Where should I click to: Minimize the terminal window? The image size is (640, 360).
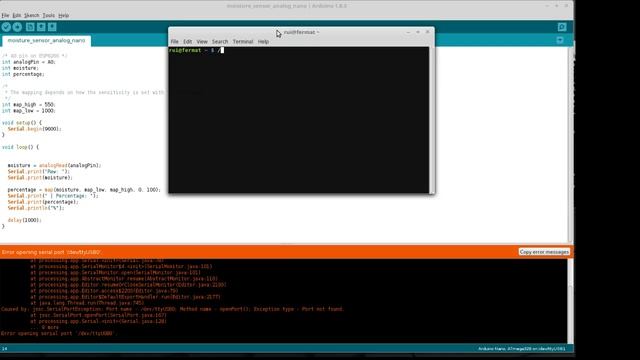click(408, 32)
